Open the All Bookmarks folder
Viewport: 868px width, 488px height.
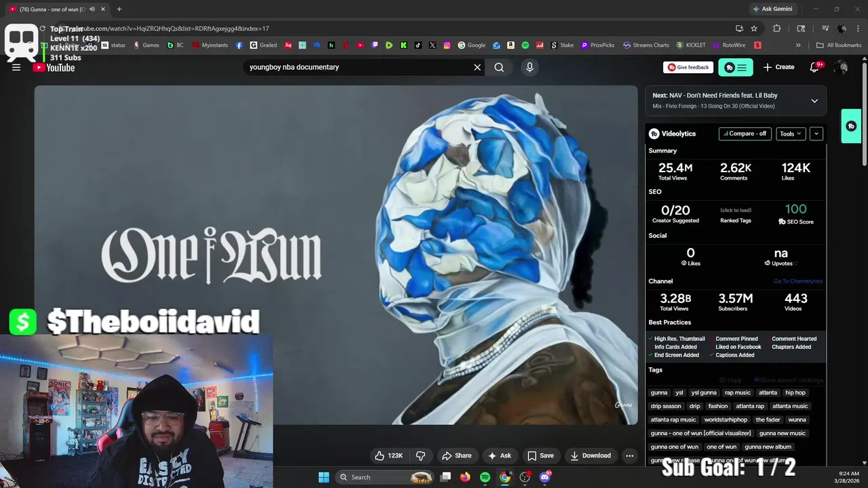point(839,45)
